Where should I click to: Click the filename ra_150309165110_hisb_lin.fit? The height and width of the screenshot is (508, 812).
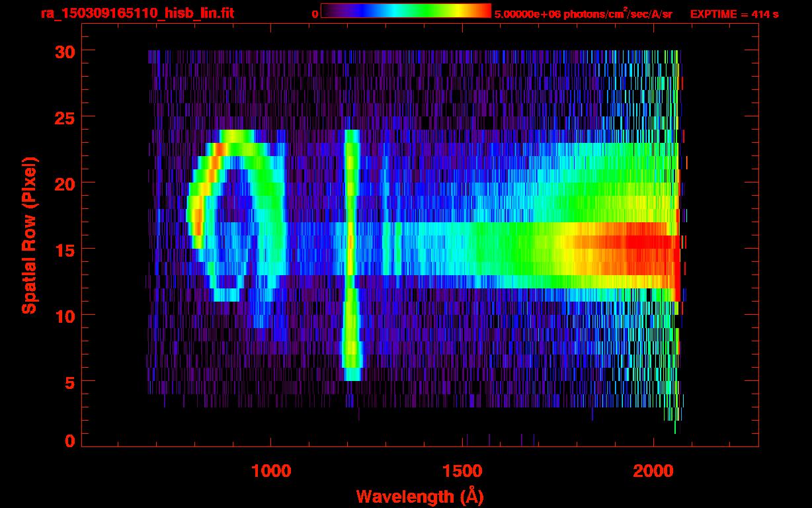point(137,13)
